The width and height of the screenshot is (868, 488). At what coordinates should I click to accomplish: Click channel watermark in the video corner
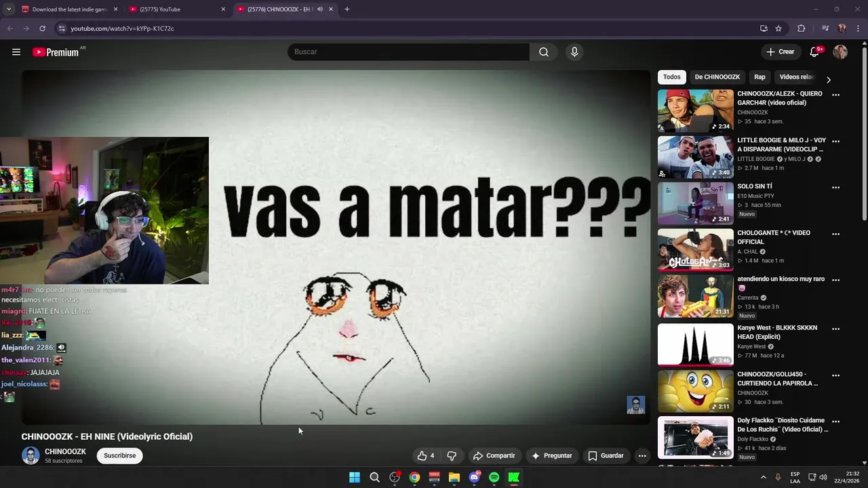tap(635, 405)
